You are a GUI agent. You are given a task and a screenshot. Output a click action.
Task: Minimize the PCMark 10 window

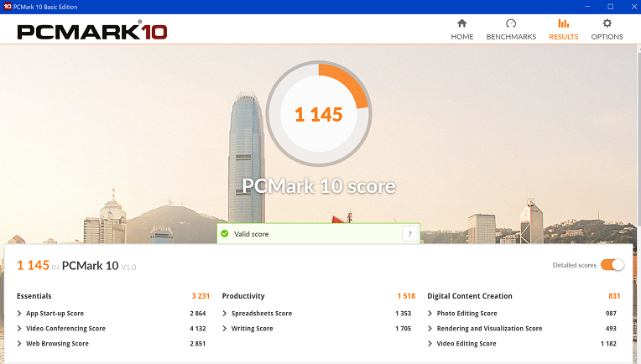click(587, 7)
